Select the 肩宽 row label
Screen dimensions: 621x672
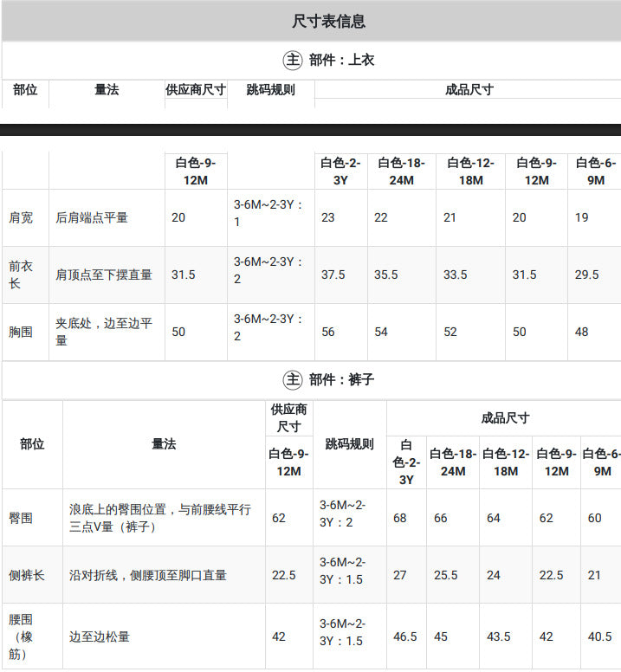[x=21, y=217]
